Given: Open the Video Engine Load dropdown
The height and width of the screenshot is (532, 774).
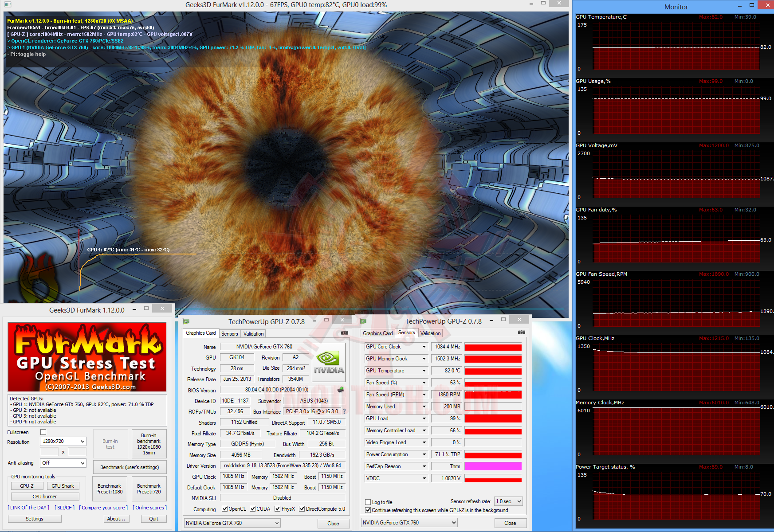Looking at the screenshot, I should point(424,442).
